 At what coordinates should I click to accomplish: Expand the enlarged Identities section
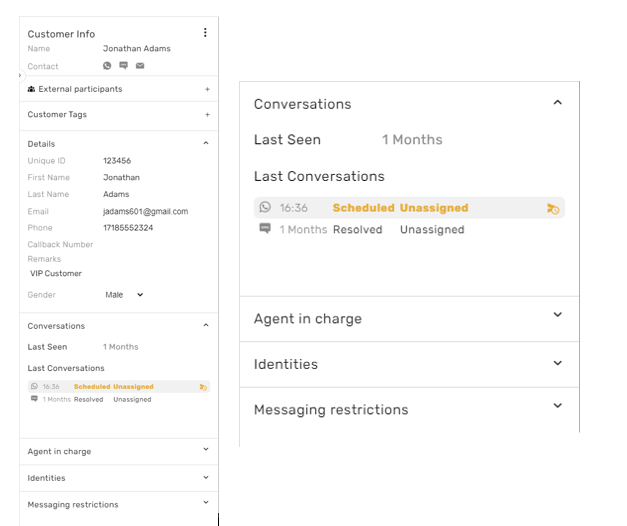pyautogui.click(x=557, y=363)
